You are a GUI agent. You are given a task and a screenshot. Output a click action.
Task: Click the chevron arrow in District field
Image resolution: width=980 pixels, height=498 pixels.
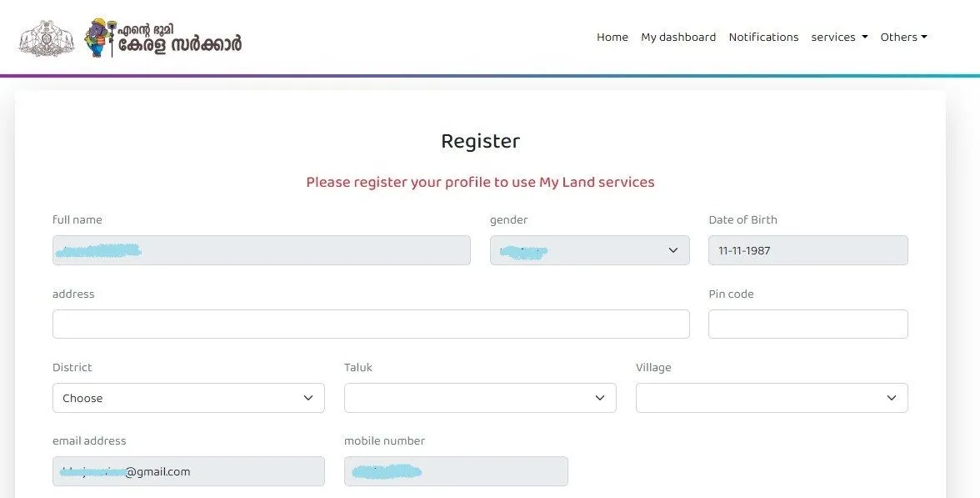pos(308,398)
